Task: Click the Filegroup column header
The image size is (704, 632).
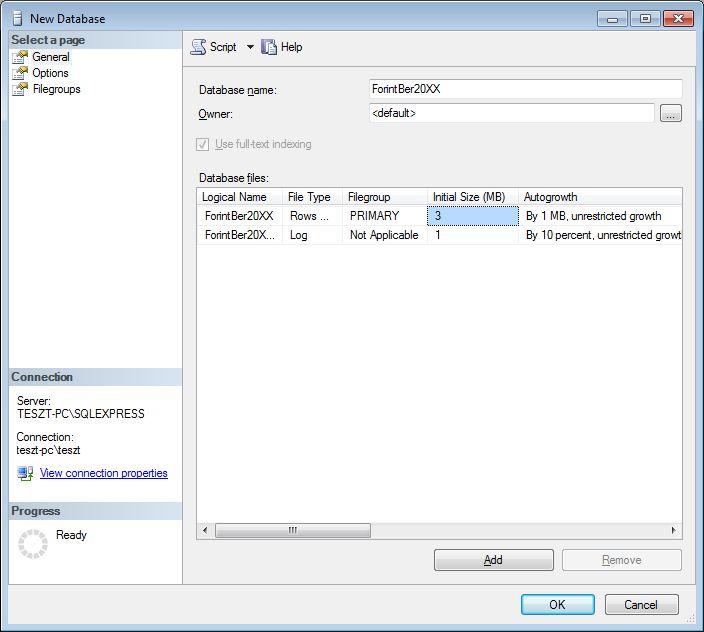Action: (x=384, y=197)
